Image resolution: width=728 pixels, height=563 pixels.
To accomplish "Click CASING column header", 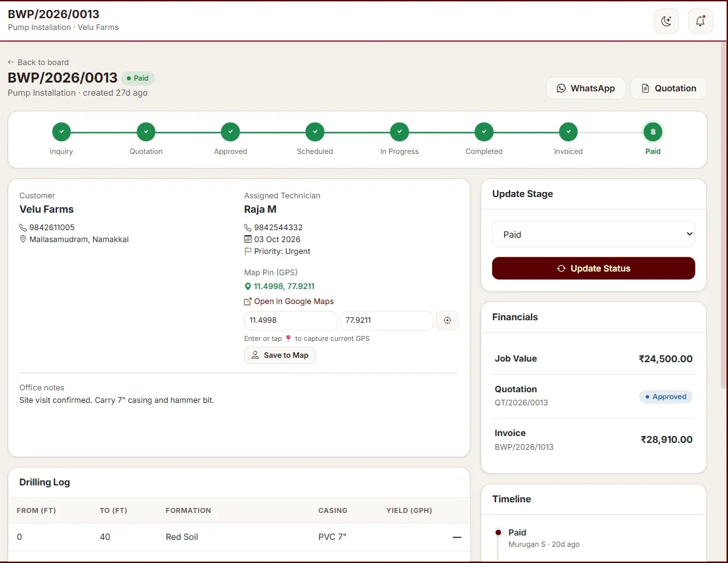I will click(x=333, y=510).
